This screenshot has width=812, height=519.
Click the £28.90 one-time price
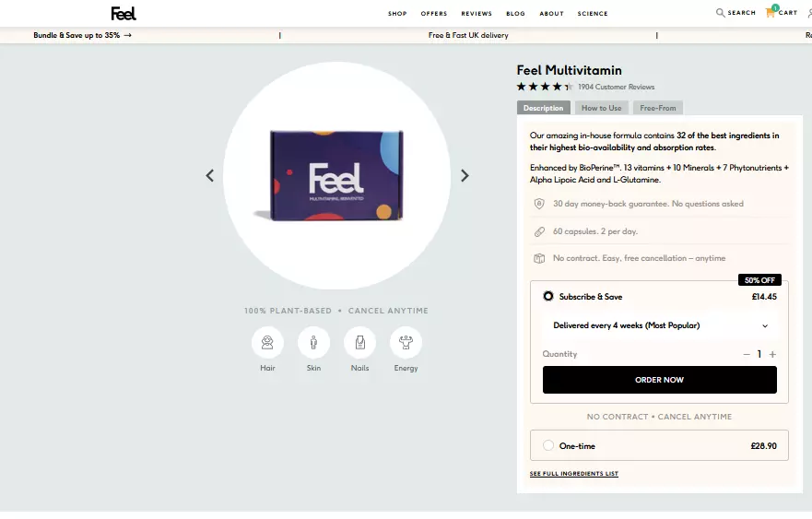[763, 445]
